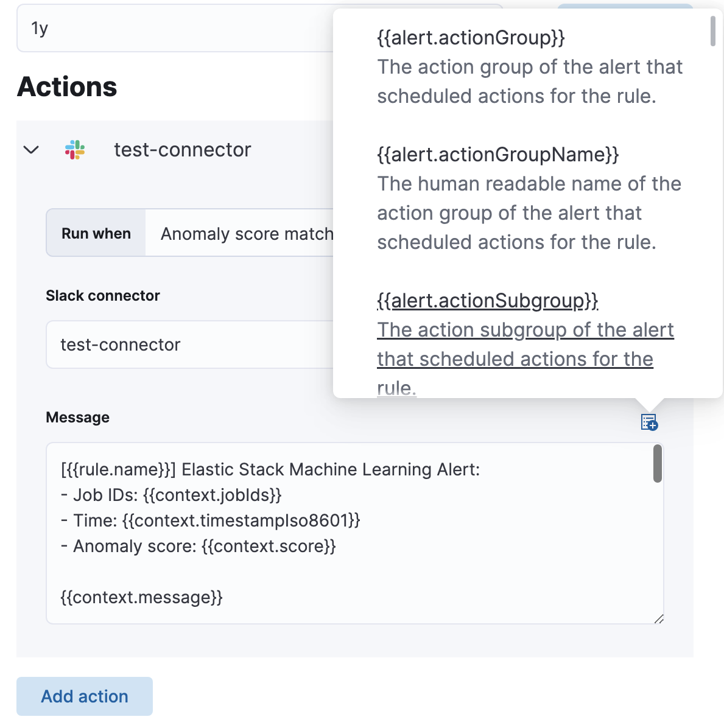Click the Add action button
The height and width of the screenshot is (728, 724).
[84, 696]
